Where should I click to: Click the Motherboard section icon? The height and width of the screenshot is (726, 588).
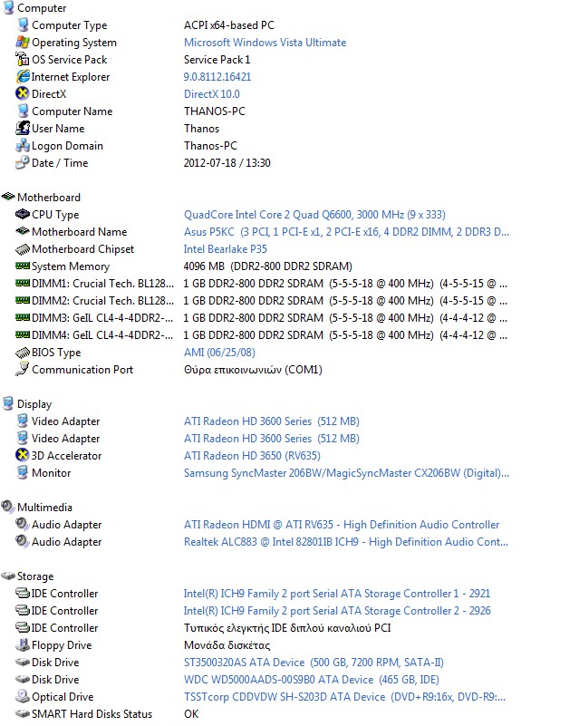pyautogui.click(x=8, y=197)
